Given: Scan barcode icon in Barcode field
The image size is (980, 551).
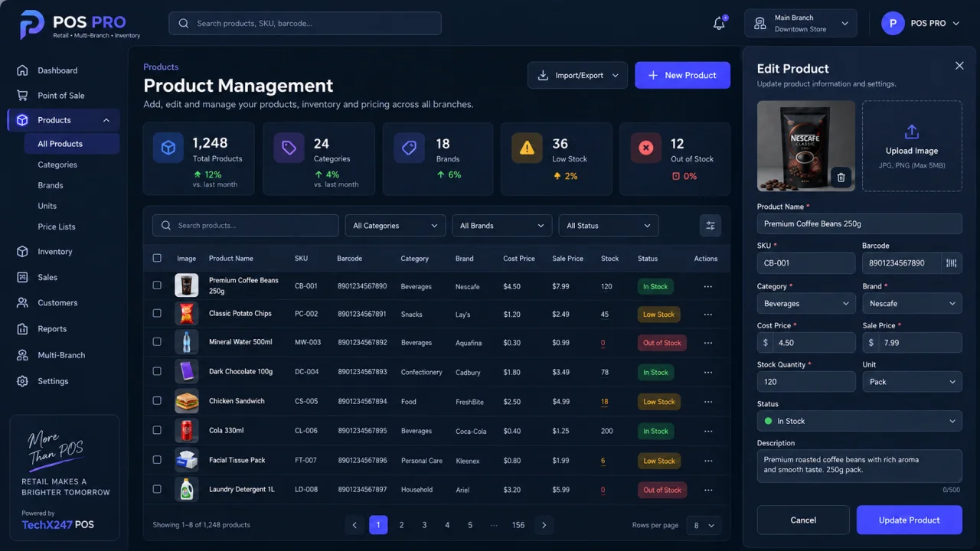Looking at the screenshot, I should [951, 263].
